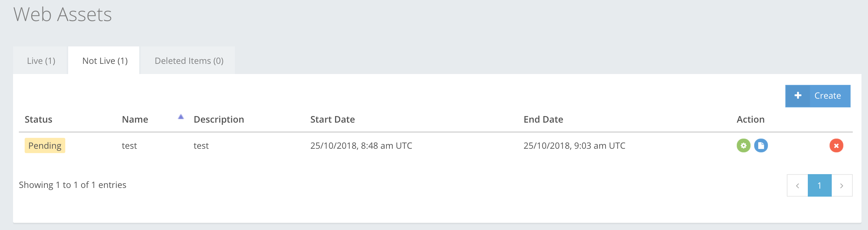
Task: Click the previous page chevron icon
Action: pos(797,185)
